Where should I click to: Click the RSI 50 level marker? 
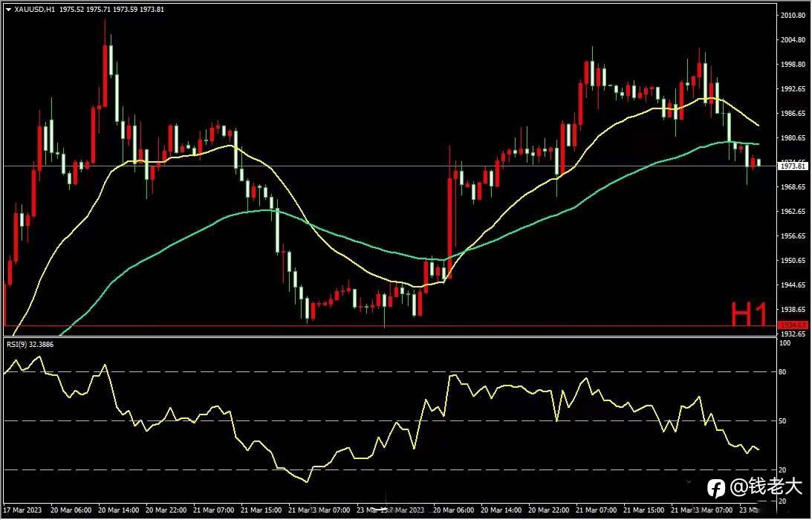point(782,421)
